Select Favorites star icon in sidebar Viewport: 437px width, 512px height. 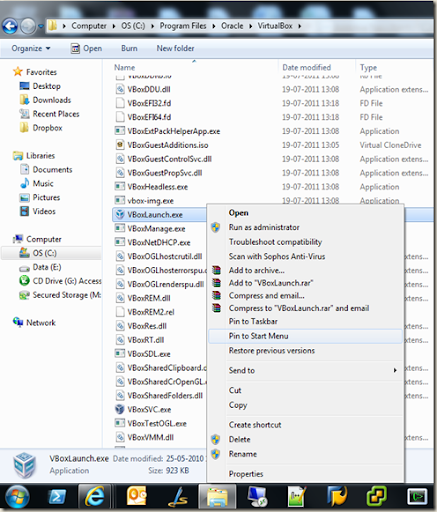pos(17,72)
